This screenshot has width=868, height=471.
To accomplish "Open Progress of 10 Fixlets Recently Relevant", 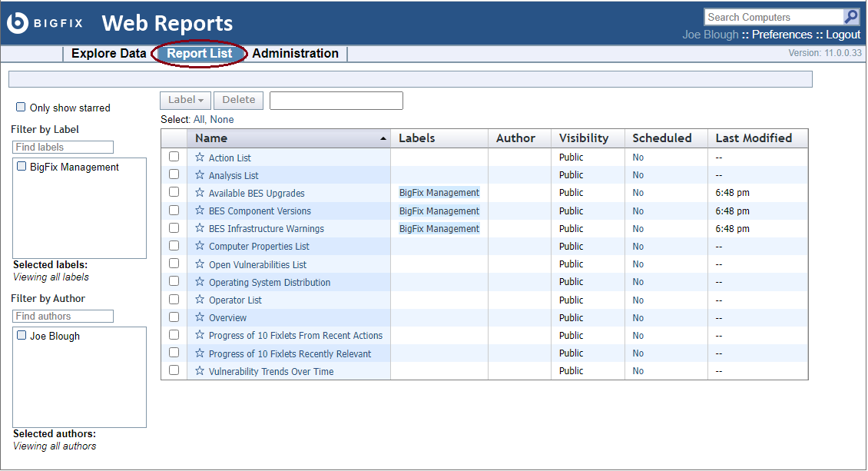I will (x=290, y=353).
